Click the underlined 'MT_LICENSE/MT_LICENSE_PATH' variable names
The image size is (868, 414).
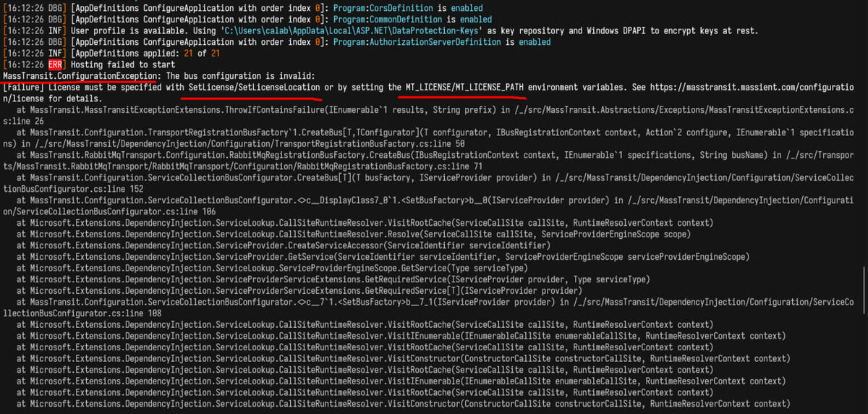[464, 88]
